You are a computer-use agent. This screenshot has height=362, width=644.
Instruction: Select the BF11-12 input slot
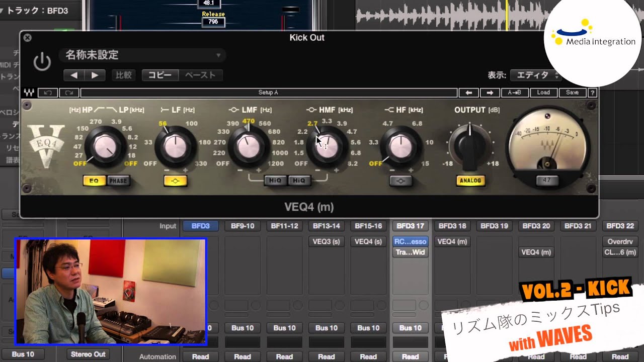[x=284, y=226]
